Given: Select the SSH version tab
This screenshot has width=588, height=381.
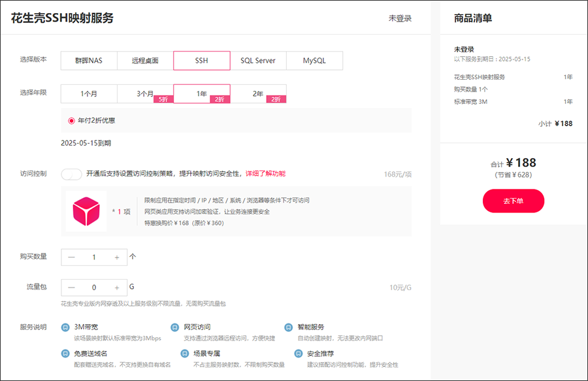Looking at the screenshot, I should [202, 60].
